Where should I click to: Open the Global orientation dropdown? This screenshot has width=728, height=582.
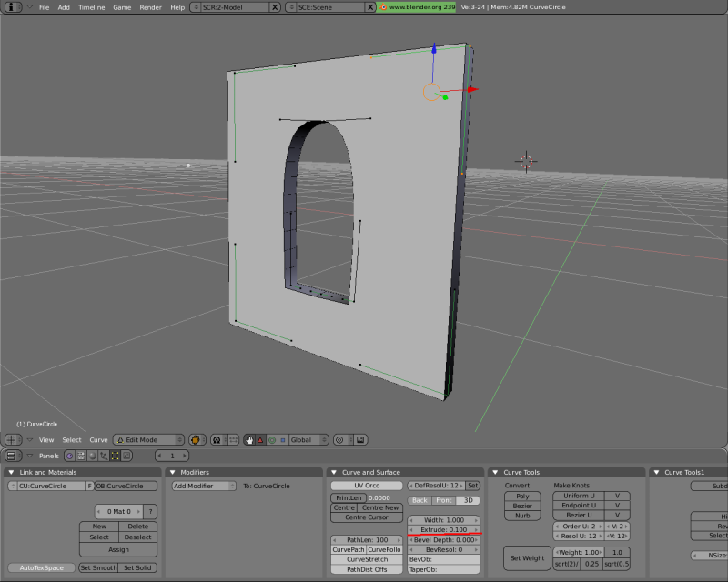(x=308, y=439)
